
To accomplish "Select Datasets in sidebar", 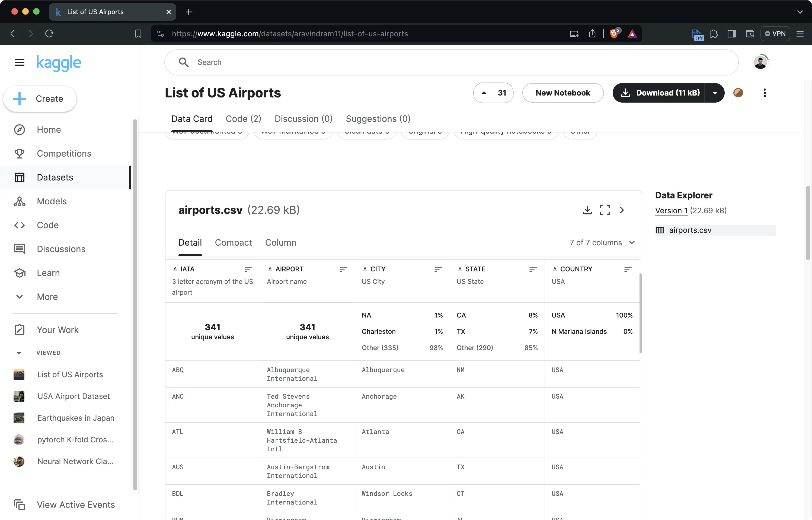I will tap(65, 177).
